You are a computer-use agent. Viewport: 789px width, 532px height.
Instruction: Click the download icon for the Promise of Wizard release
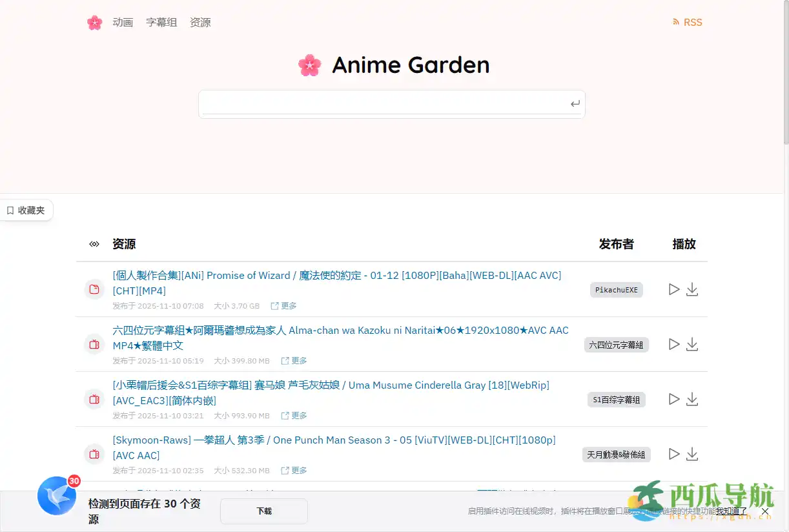[692, 289]
